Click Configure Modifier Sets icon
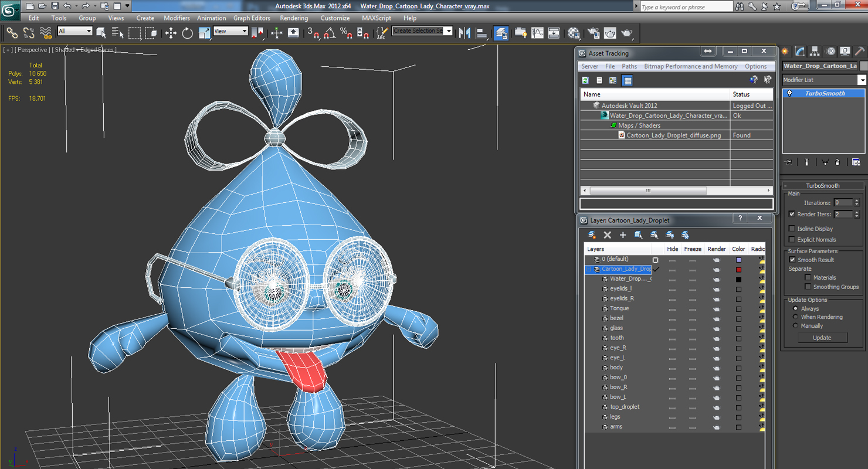Viewport: 868px width, 469px height. click(856, 162)
